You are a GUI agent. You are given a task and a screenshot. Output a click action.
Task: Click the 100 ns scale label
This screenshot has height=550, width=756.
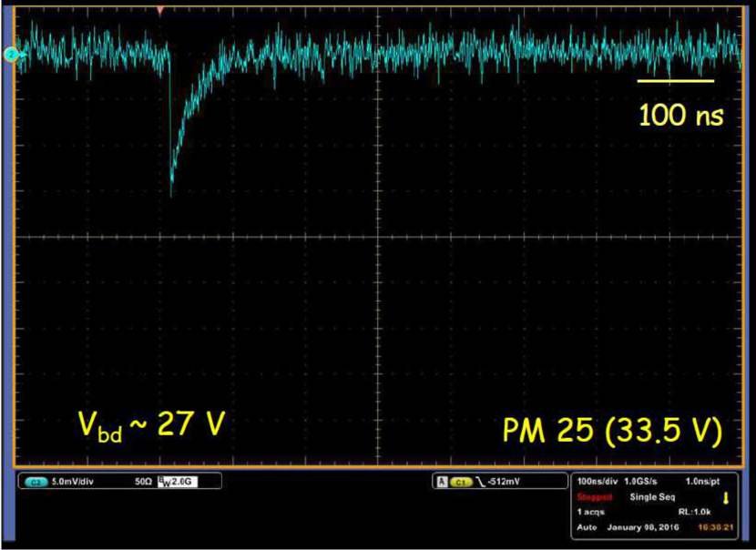click(680, 116)
